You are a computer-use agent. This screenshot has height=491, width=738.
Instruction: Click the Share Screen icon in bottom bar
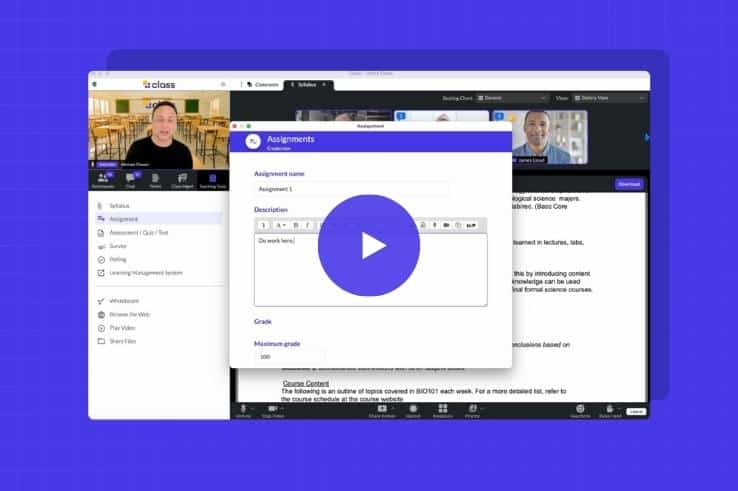click(x=381, y=410)
